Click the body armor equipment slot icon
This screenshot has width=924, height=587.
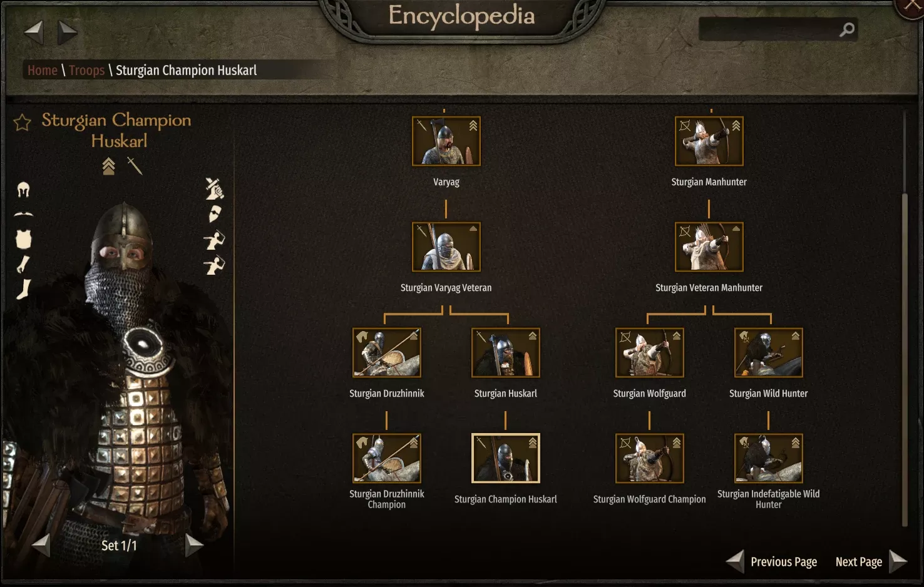[x=24, y=238]
